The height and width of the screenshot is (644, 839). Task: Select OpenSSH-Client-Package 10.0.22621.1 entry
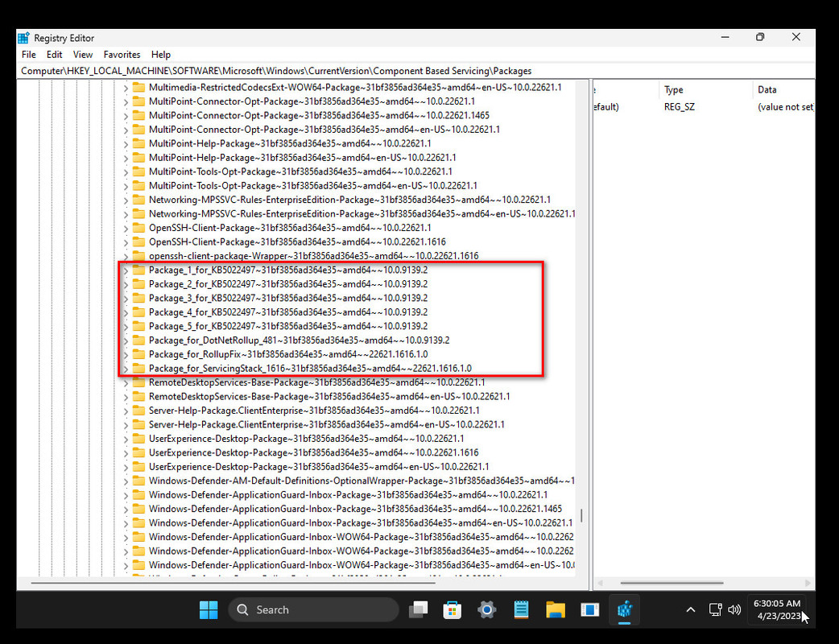(290, 228)
